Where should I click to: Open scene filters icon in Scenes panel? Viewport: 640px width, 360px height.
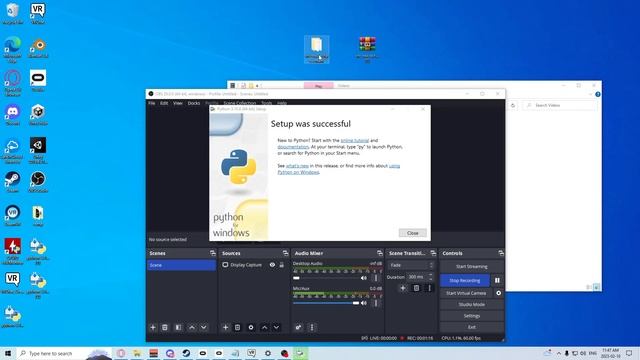pyautogui.click(x=178, y=327)
